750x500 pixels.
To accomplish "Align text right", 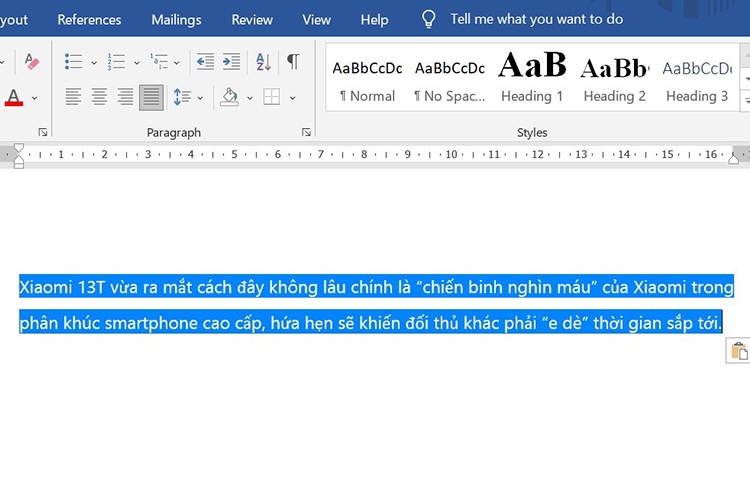I will (125, 97).
